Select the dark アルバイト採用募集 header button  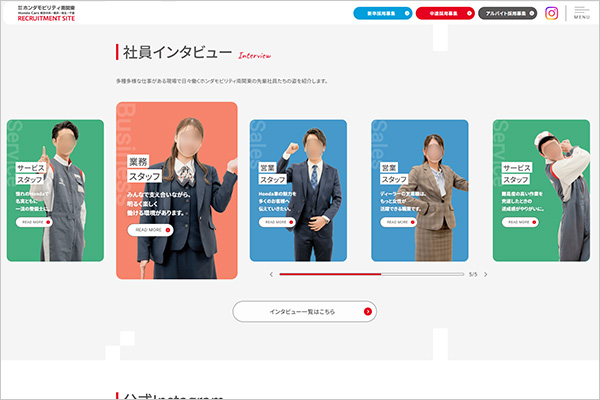(x=509, y=14)
